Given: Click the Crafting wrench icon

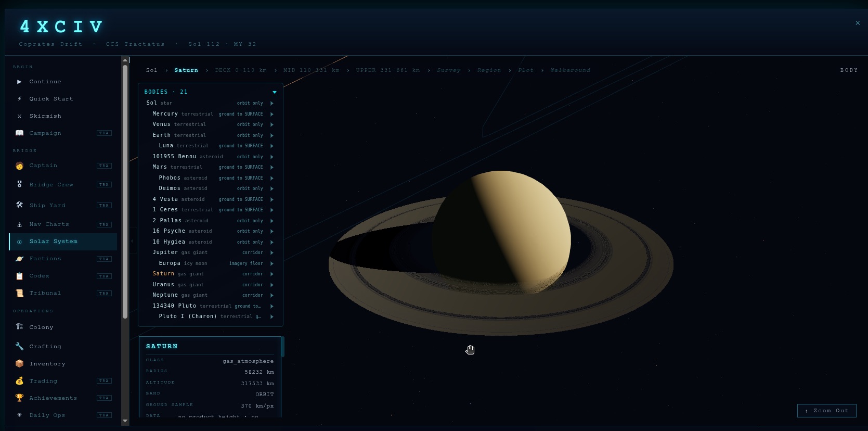Looking at the screenshot, I should (19, 346).
